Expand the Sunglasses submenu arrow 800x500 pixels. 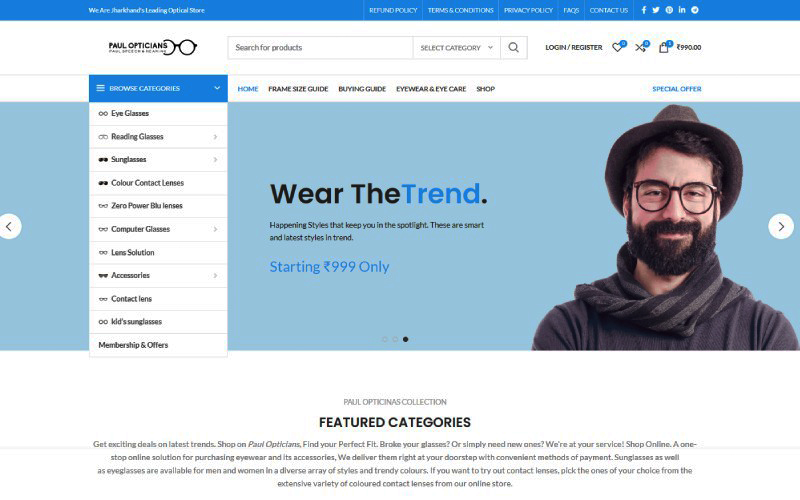[215, 160]
